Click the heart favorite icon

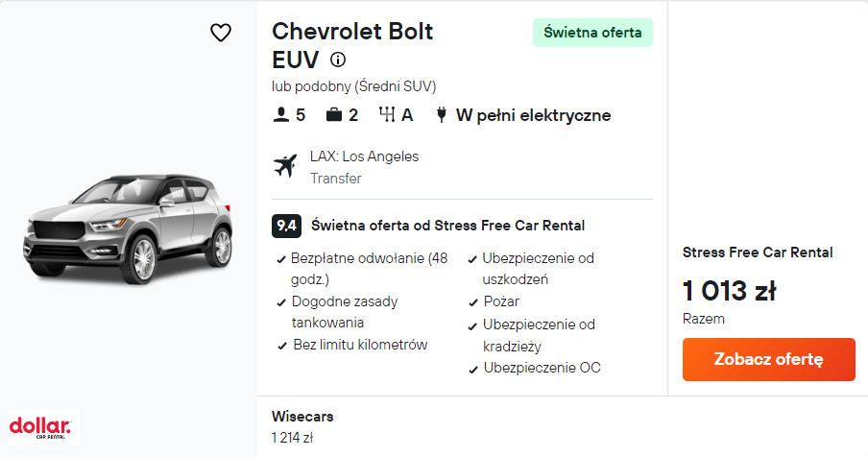tap(221, 33)
